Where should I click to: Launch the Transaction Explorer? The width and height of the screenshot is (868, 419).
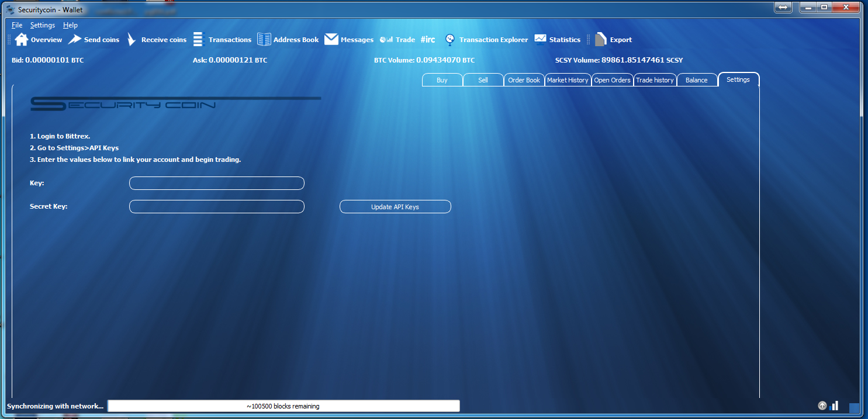coord(486,40)
